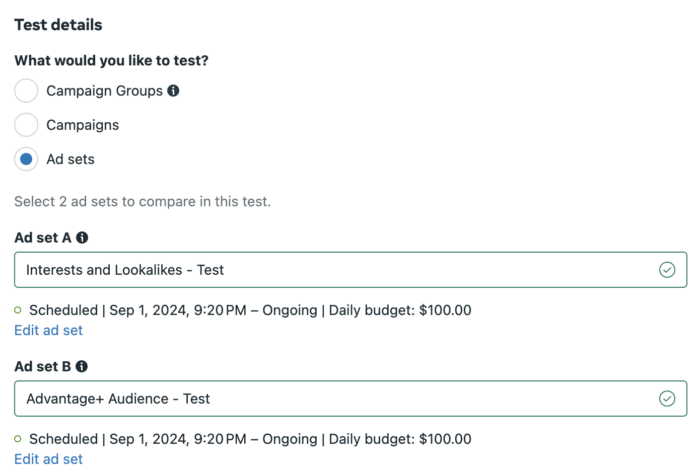700x472 pixels.
Task: Click the Campaign Groups label text
Action: click(x=104, y=91)
